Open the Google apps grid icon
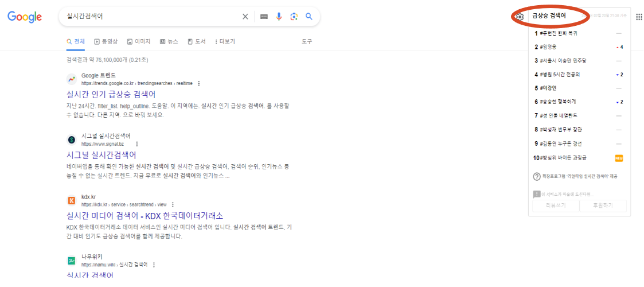Screen dimensions: 644x287 tap(639, 17)
